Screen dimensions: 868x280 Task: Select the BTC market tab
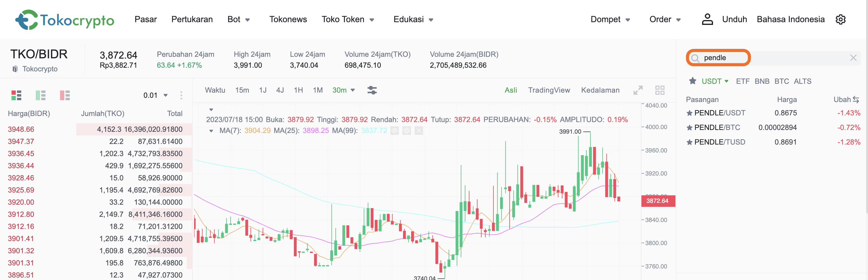pyautogui.click(x=781, y=81)
